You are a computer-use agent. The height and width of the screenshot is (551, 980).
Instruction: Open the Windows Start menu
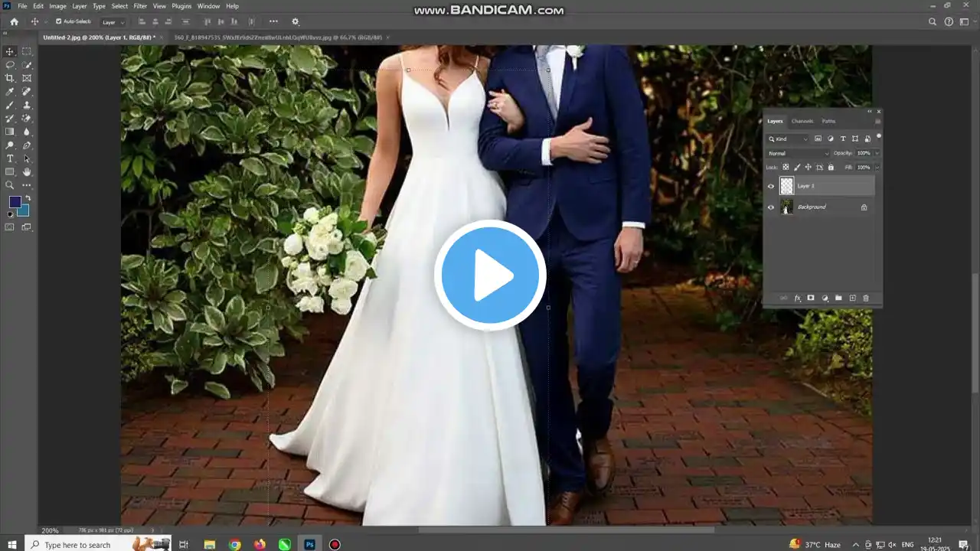coord(11,544)
